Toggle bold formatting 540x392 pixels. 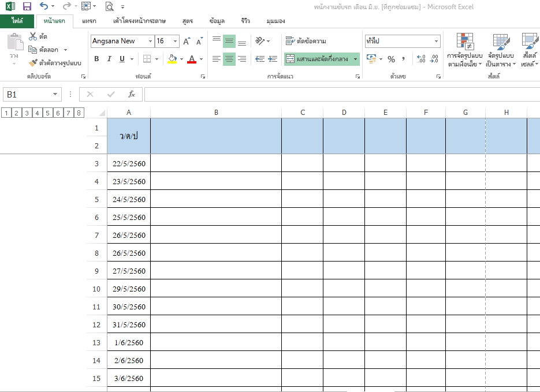(x=97, y=59)
